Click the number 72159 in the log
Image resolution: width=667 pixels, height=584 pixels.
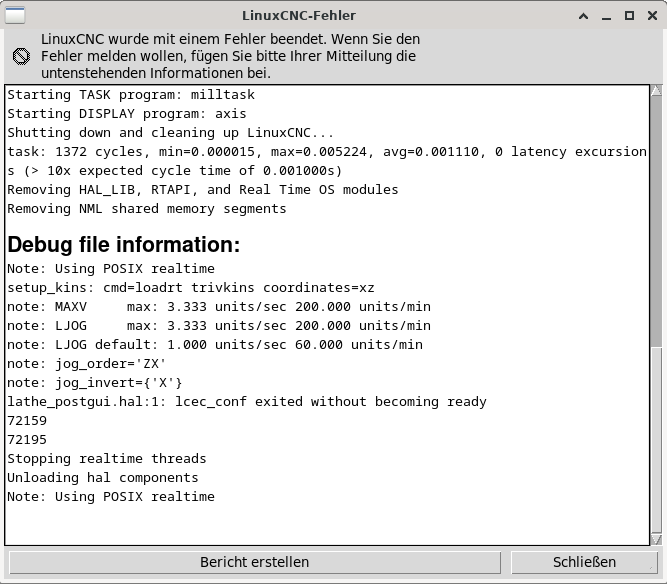point(27,421)
